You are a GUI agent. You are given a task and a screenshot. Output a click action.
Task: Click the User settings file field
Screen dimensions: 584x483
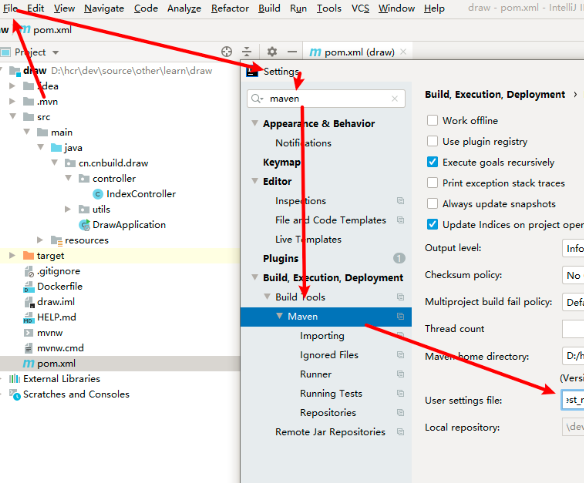pyautogui.click(x=573, y=400)
